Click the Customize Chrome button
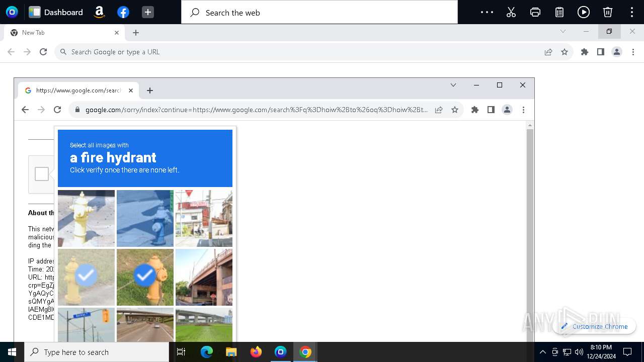The image size is (644, 362). (x=595, y=326)
